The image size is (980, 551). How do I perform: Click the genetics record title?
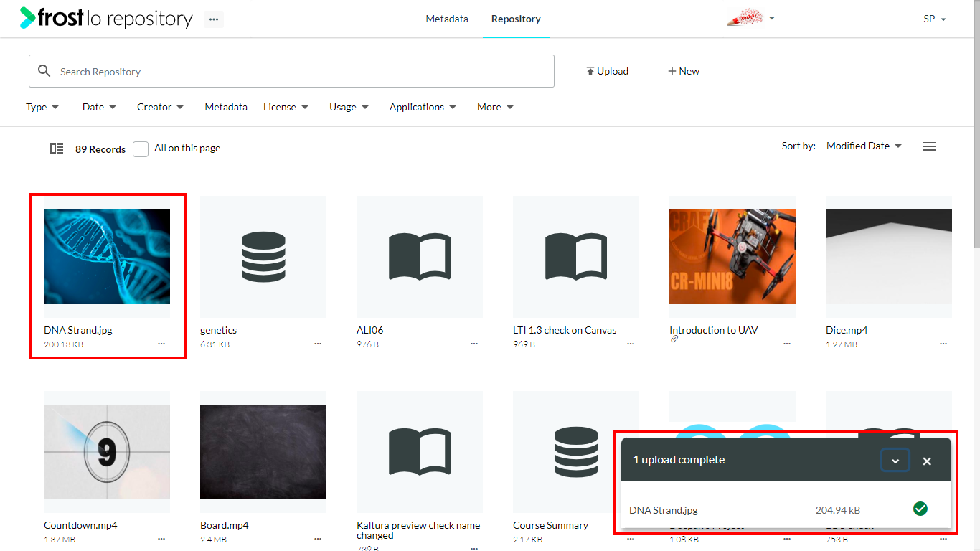[218, 330]
